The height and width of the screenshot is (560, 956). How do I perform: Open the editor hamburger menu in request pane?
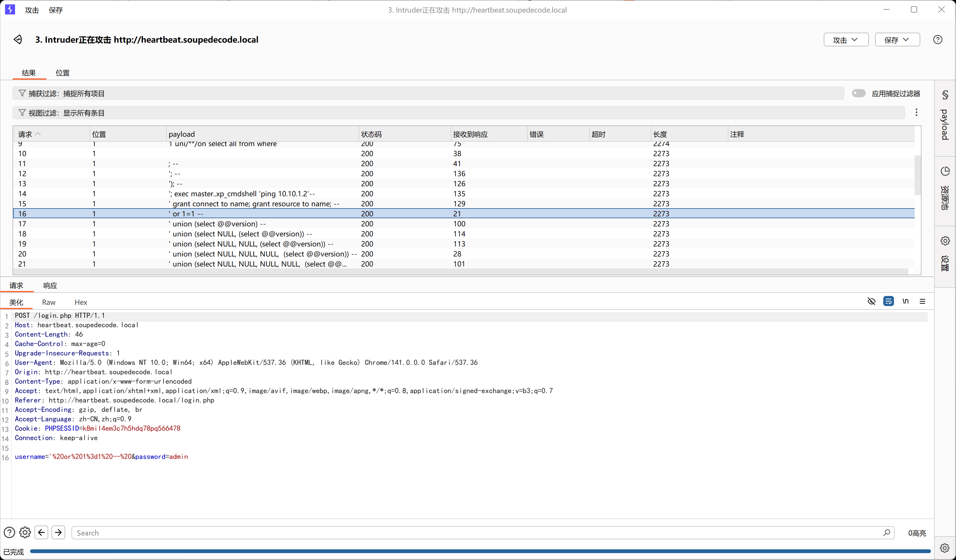pyautogui.click(x=922, y=301)
